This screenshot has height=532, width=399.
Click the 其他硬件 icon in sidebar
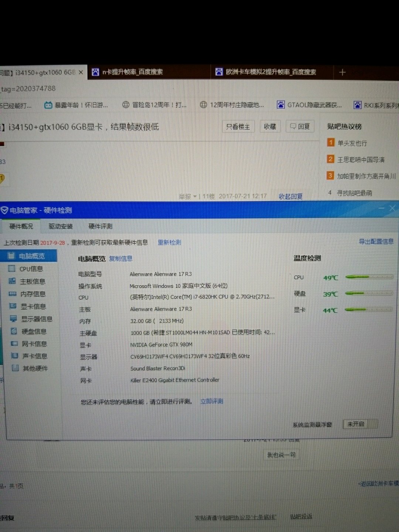point(16,368)
